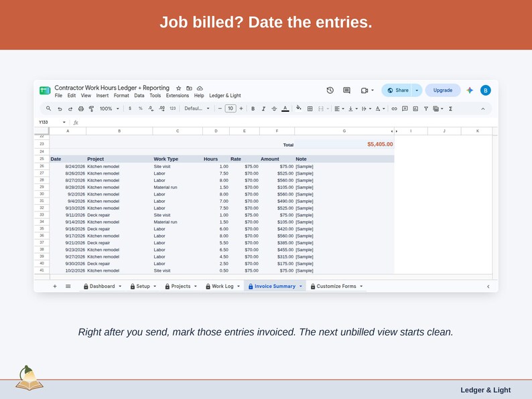Format as percent
The width and height of the screenshot is (532, 399).
coord(141,108)
